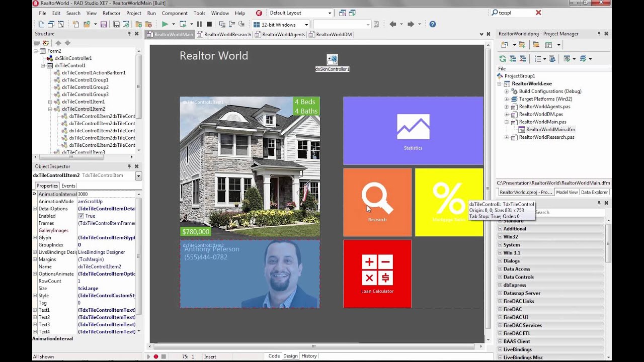Navigate back with the left arrow icon

[x=393, y=24]
